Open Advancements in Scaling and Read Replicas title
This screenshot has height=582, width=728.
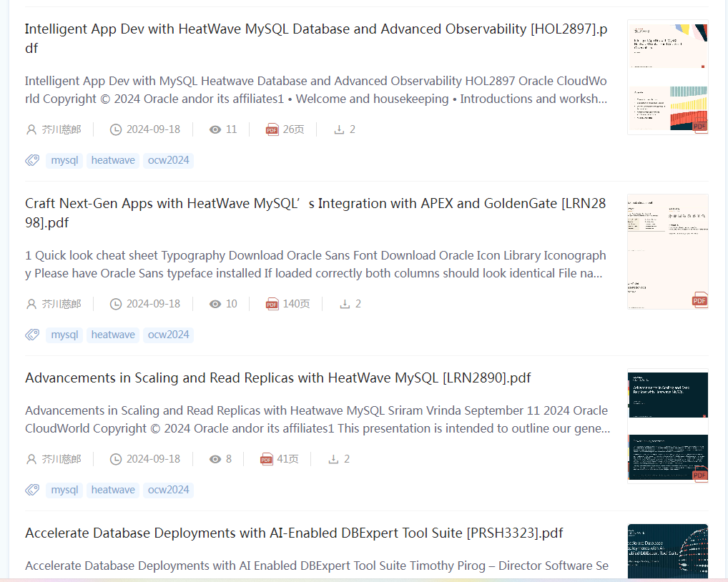click(x=277, y=378)
